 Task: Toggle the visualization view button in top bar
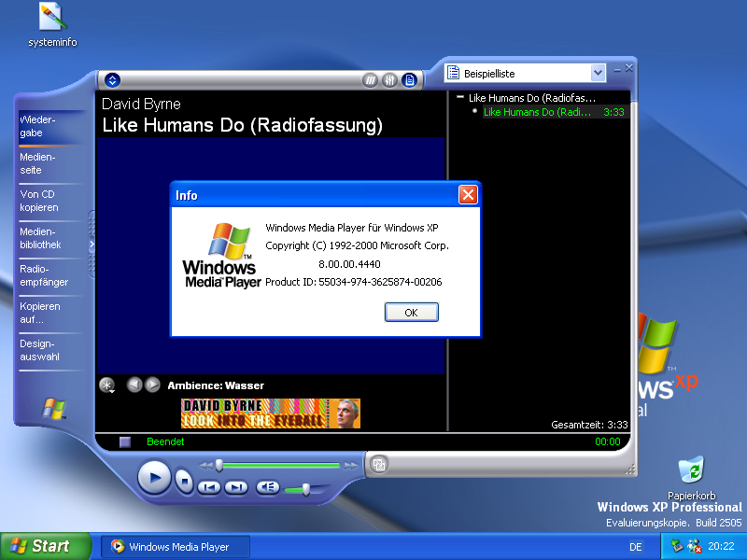click(x=370, y=80)
